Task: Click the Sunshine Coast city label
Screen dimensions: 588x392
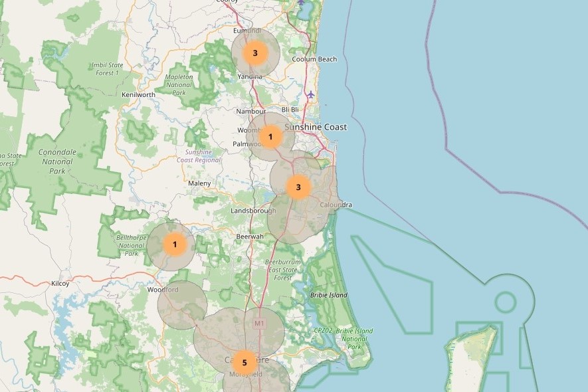Action: click(x=316, y=127)
